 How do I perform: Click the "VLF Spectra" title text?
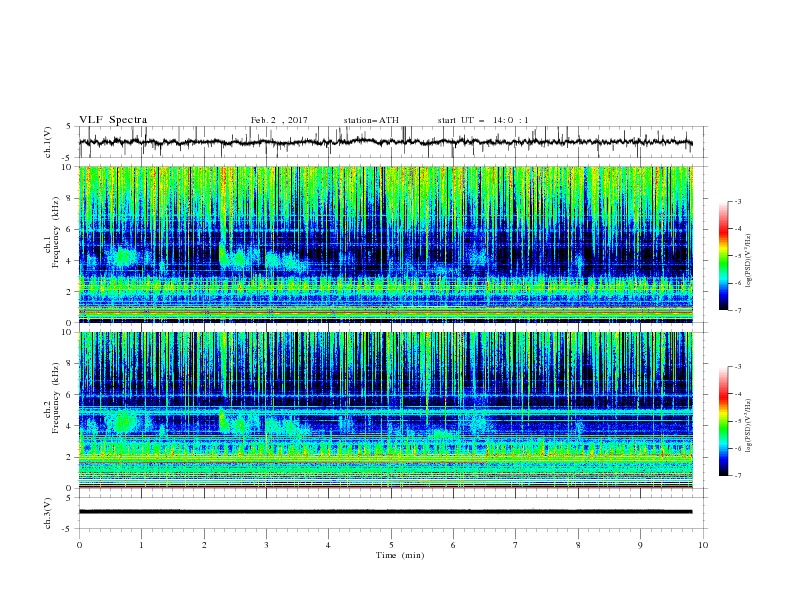(113, 120)
